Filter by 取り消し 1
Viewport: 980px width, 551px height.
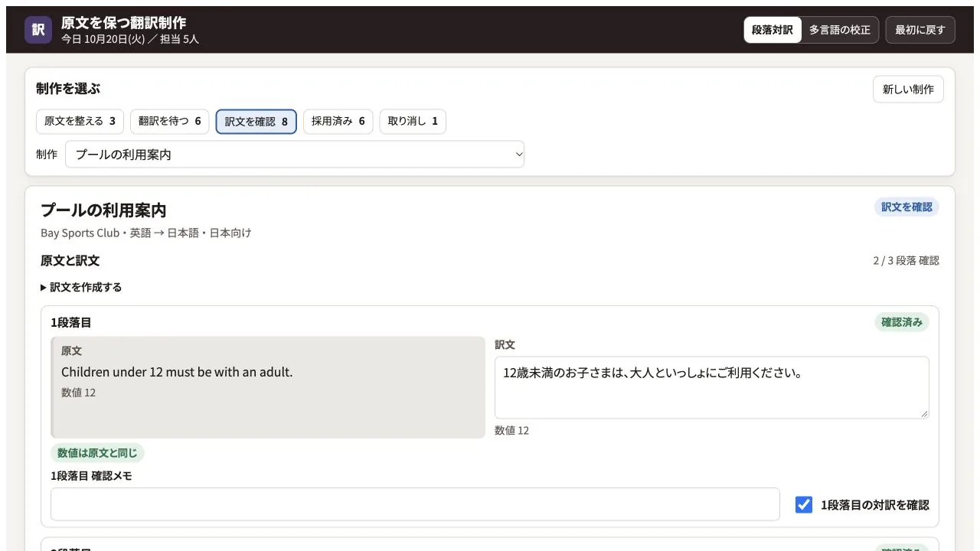413,121
